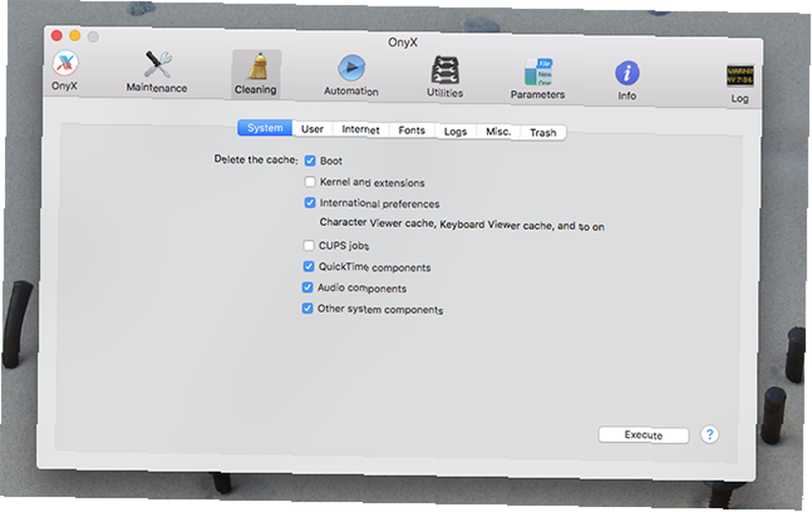812x512 pixels.
Task: Uncheck Other system components checkbox
Action: [x=308, y=308]
